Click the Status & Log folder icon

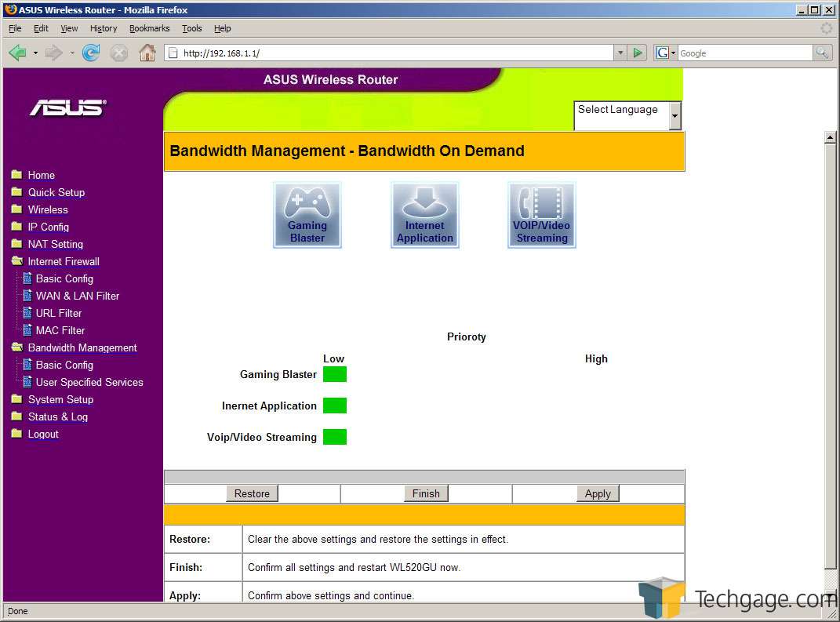pos(16,416)
